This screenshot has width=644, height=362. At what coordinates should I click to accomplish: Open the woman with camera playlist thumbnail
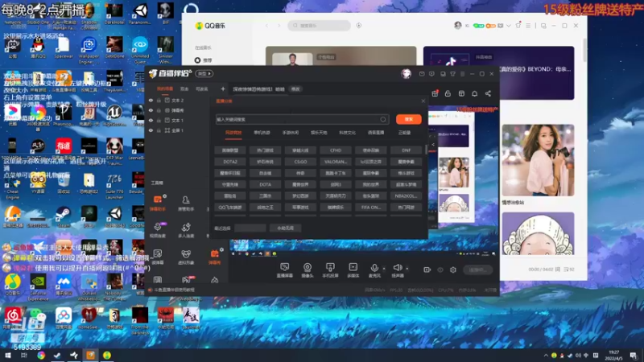[x=538, y=160]
